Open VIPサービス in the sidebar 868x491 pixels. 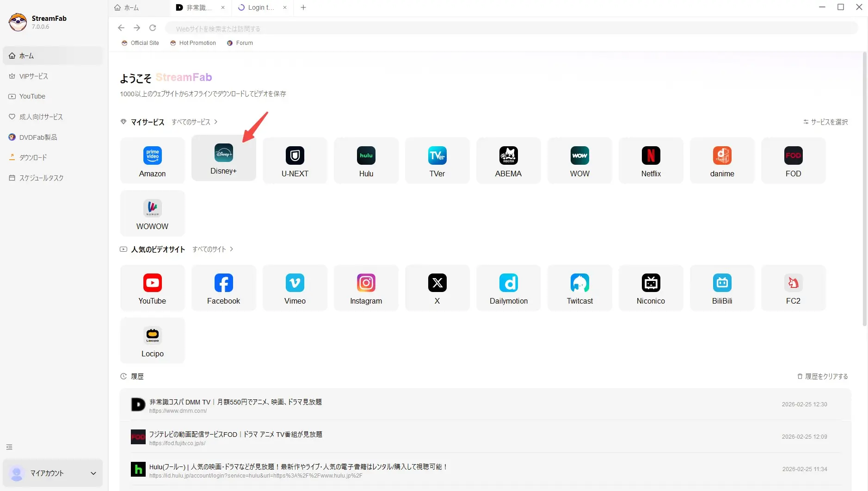pos(53,76)
